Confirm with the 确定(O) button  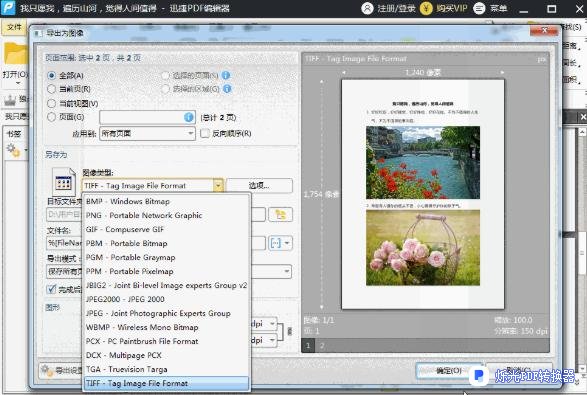coord(448,371)
